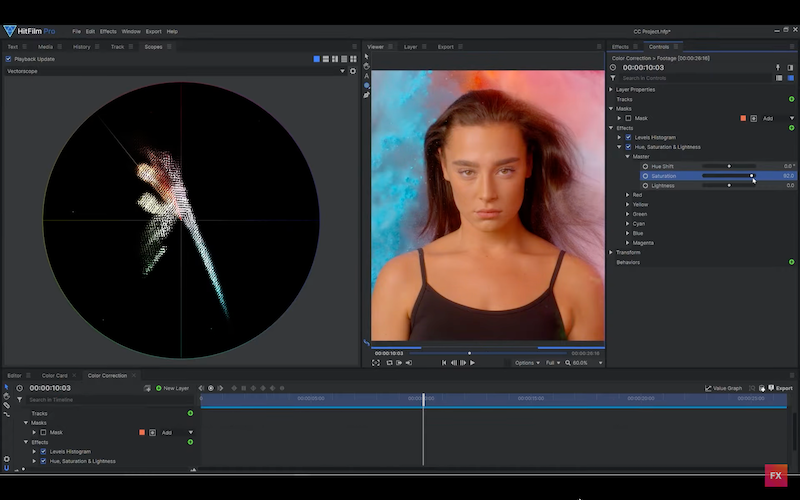Toggle Hue Shift keyframing circle
The image size is (800, 500).
(x=645, y=166)
